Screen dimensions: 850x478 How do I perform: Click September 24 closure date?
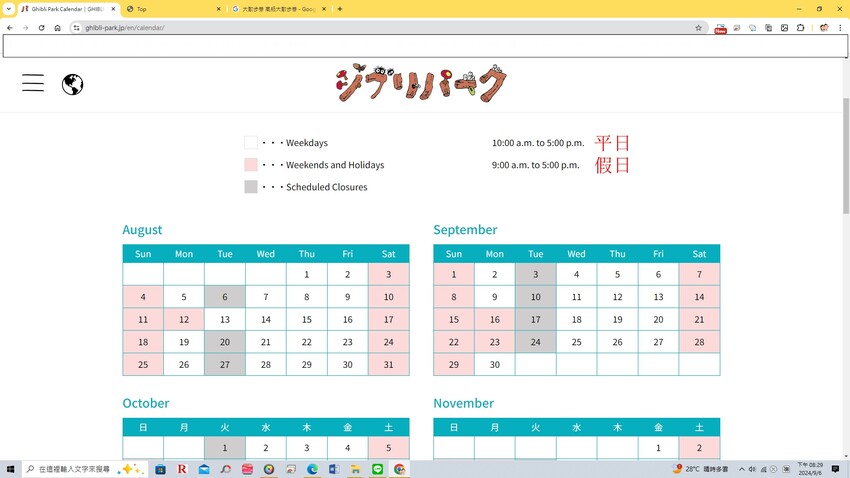tap(536, 343)
